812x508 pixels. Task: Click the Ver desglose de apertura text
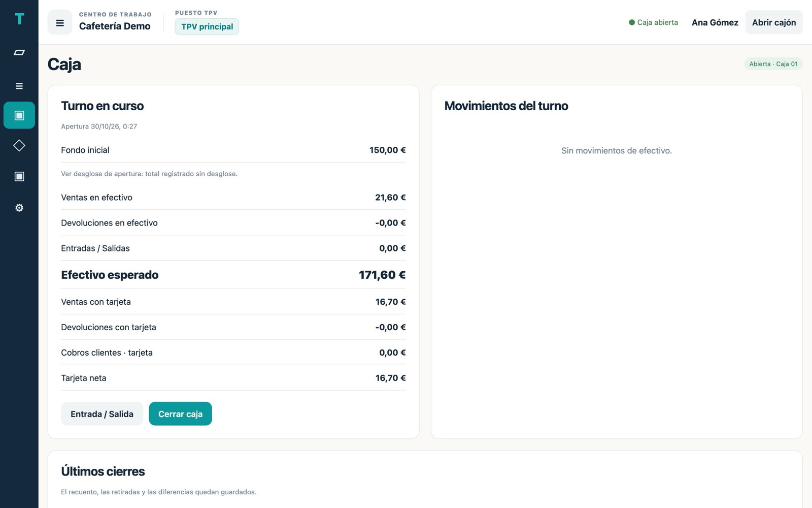149,174
